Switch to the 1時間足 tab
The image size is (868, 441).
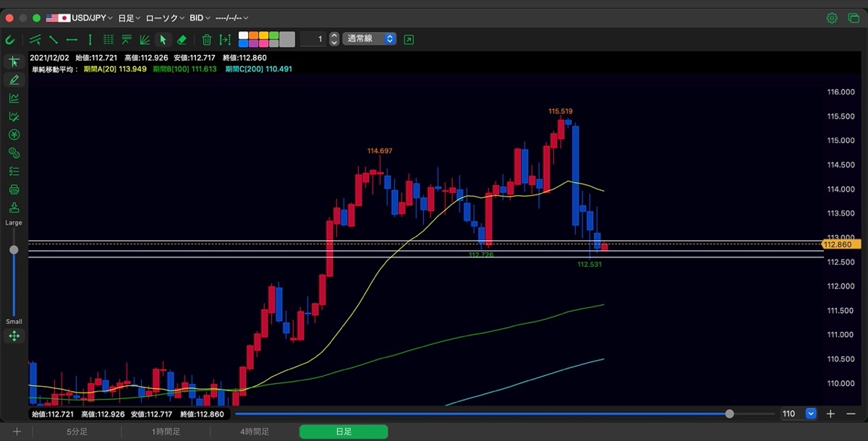click(166, 432)
